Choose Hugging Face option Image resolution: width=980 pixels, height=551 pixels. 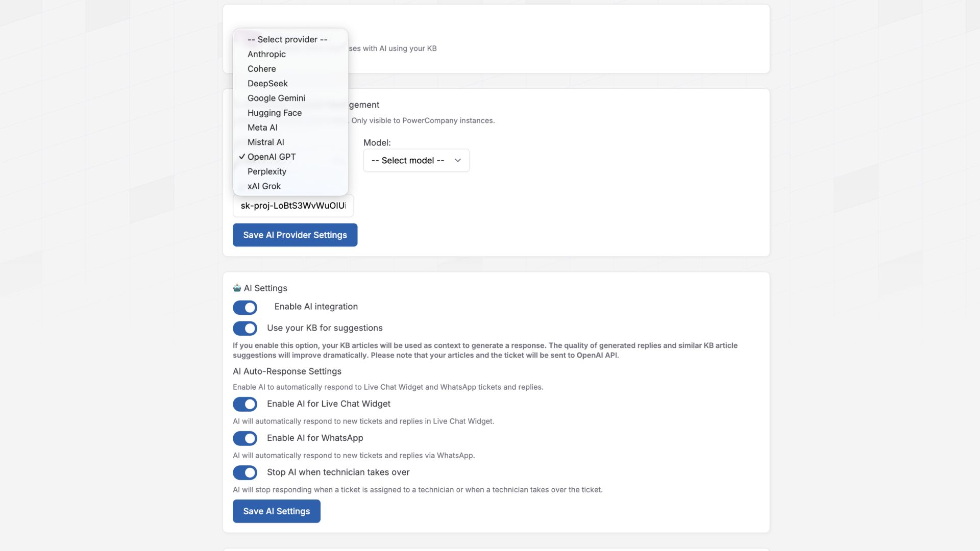(x=274, y=113)
